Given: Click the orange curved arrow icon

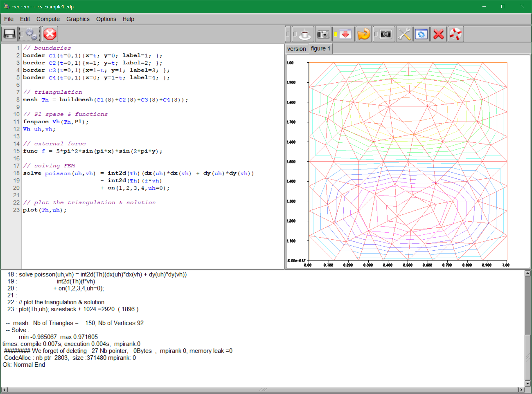Looking at the screenshot, I should pyautogui.click(x=363, y=34).
